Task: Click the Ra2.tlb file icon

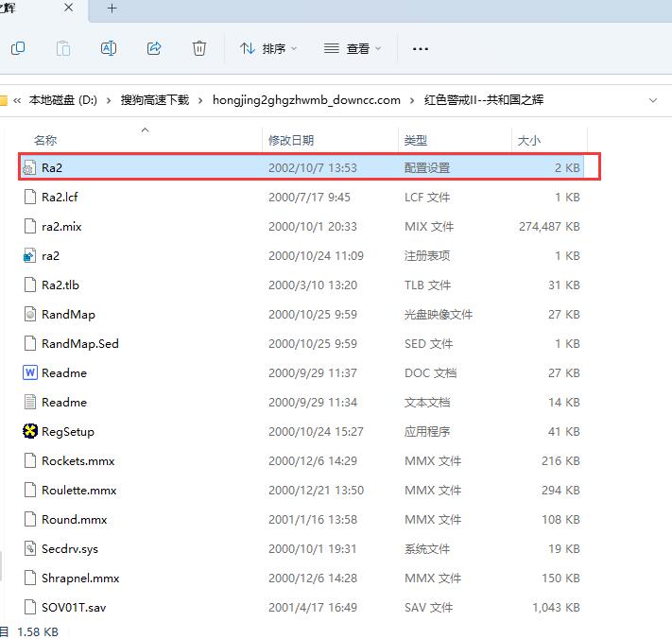Action: click(x=30, y=285)
